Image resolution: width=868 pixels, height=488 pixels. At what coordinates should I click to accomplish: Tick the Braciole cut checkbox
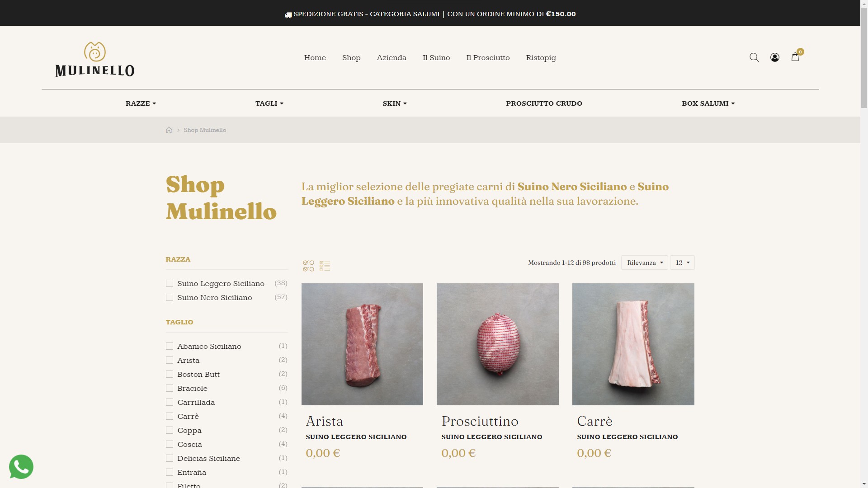pyautogui.click(x=170, y=388)
